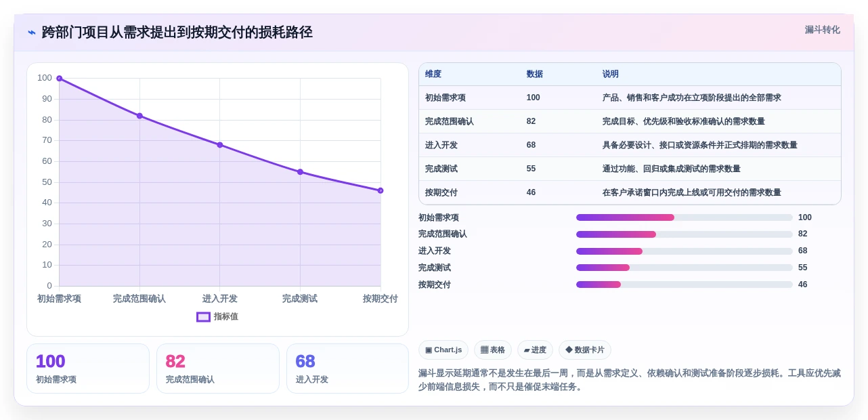
Task: Click the title 跨部门项目从需求提出到按期交付的损耗路径
Action: coord(177,33)
